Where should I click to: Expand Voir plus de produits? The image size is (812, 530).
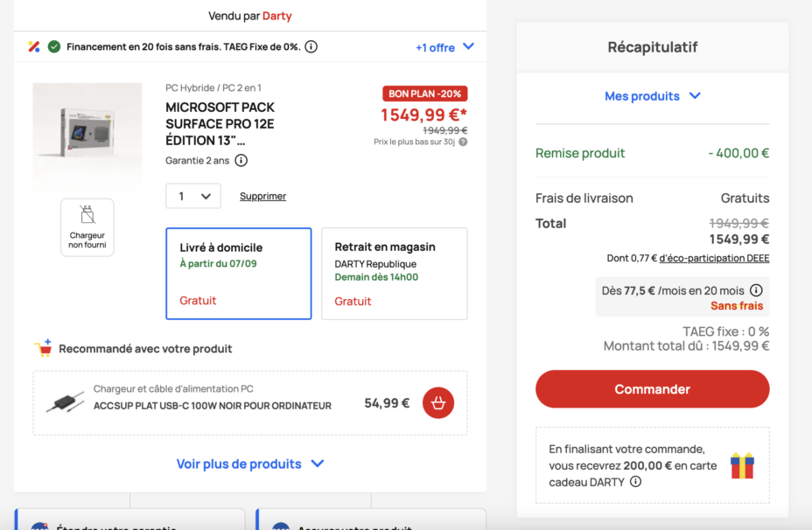click(x=250, y=464)
